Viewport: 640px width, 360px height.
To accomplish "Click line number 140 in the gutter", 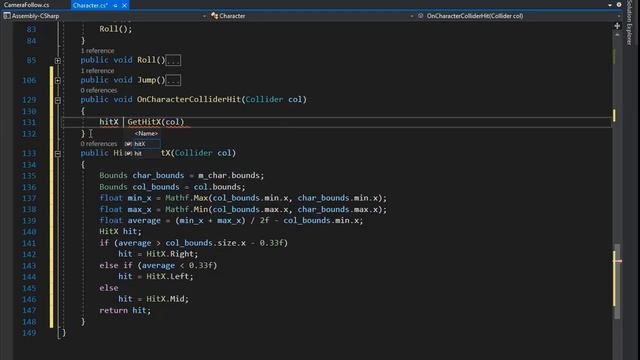I will click(29, 232).
